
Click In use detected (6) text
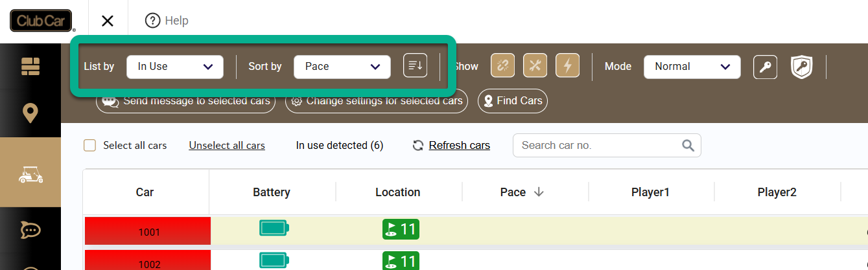[x=340, y=146]
